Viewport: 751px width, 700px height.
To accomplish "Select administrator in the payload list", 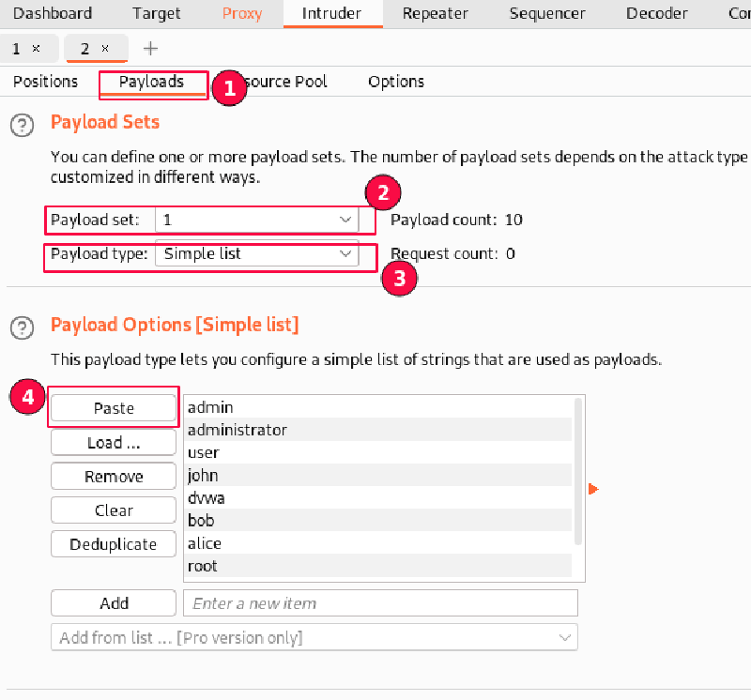I will coord(238,430).
